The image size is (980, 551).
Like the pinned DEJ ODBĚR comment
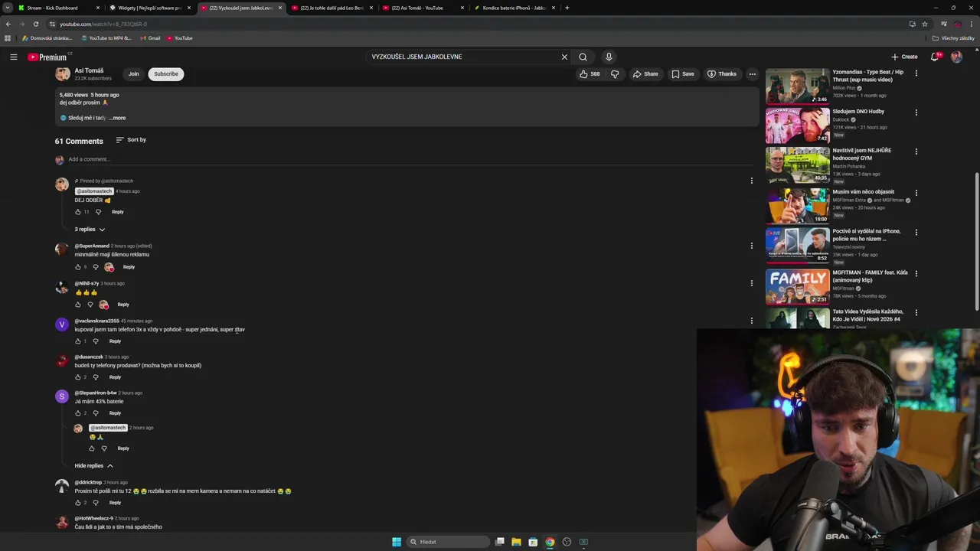[x=78, y=212]
